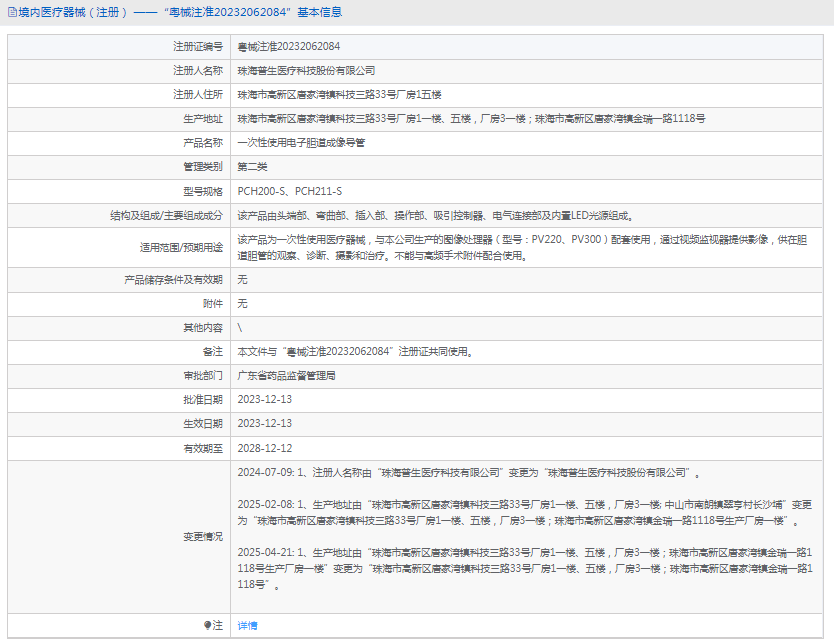Image resolution: width=834 pixels, height=644 pixels.
Task: Click the 产品储存条件及有效期 label
Action: (x=173, y=280)
